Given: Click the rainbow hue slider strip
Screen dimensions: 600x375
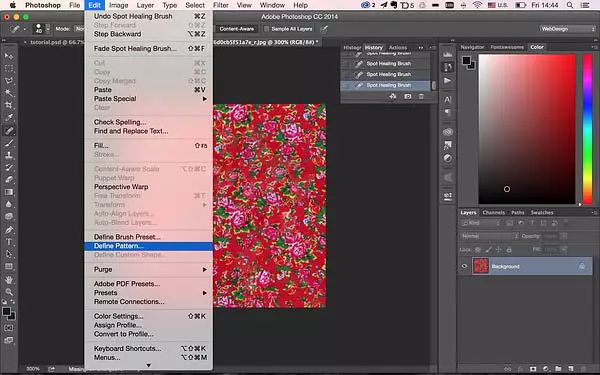Looking at the screenshot, I should click(587, 129).
